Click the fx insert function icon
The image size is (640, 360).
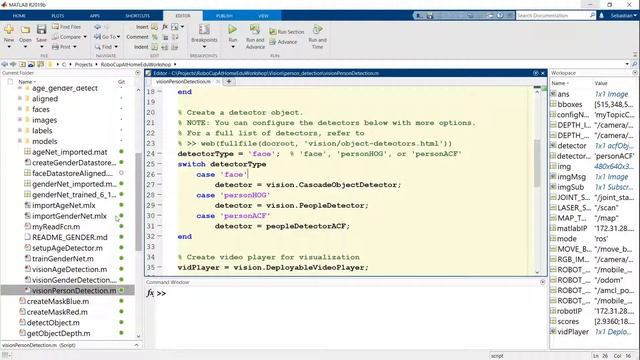point(165,27)
